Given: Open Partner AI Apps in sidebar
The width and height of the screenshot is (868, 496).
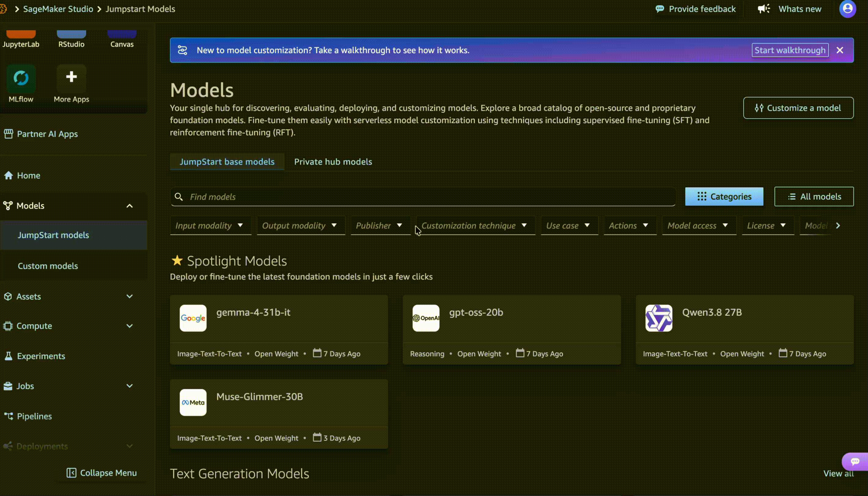Looking at the screenshot, I should (x=41, y=134).
